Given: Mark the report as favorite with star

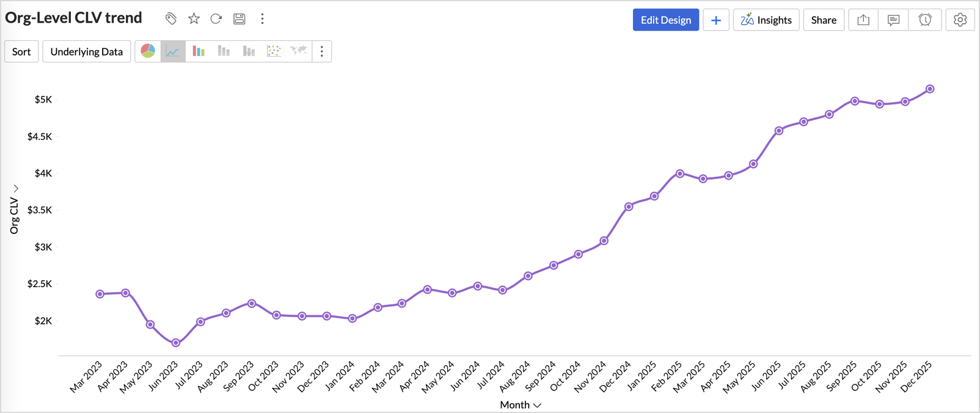Looking at the screenshot, I should 194,19.
